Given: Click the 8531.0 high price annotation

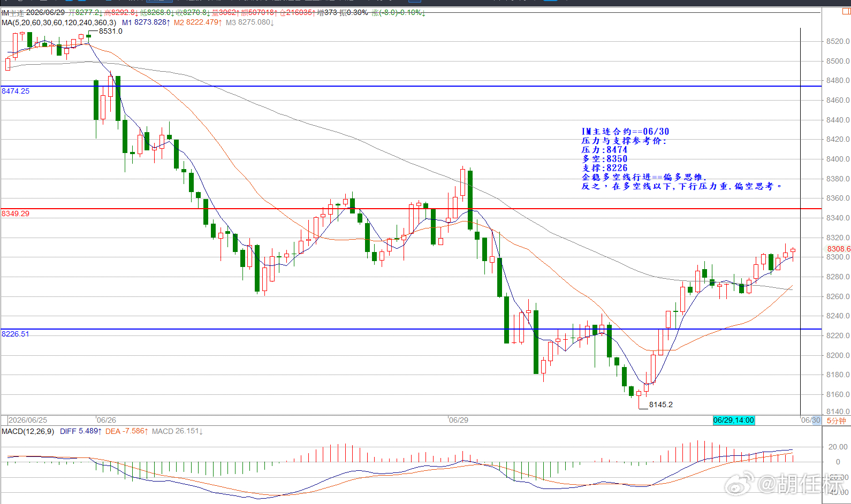Looking at the screenshot, I should click(x=111, y=31).
